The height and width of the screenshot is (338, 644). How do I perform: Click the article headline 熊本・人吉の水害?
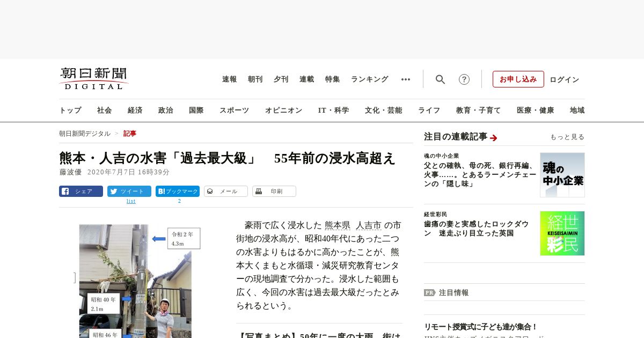coord(227,158)
